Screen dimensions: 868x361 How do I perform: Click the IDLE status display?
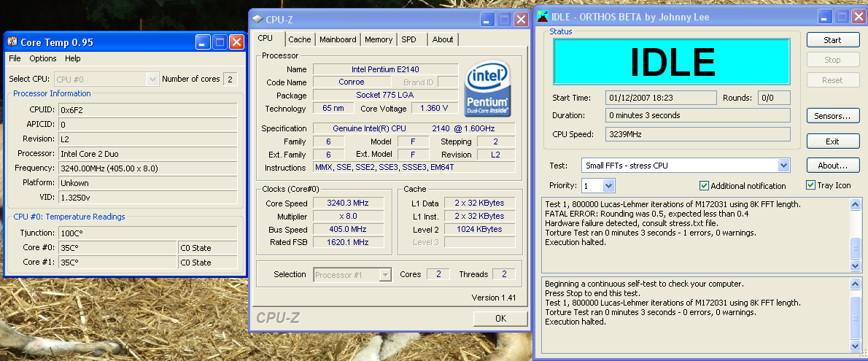pyautogui.click(x=672, y=63)
